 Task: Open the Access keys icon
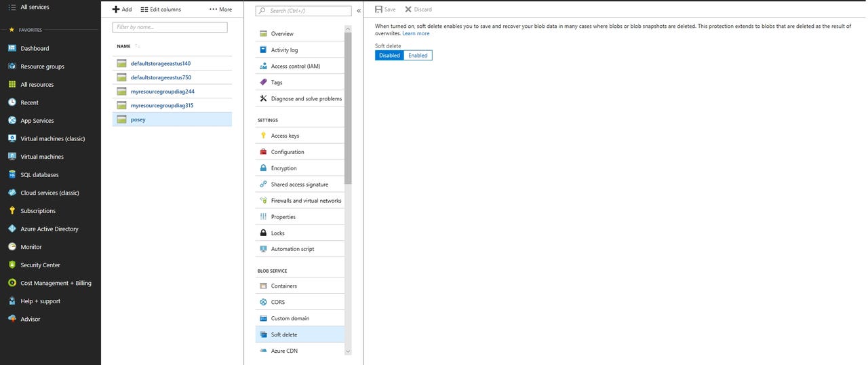point(264,136)
